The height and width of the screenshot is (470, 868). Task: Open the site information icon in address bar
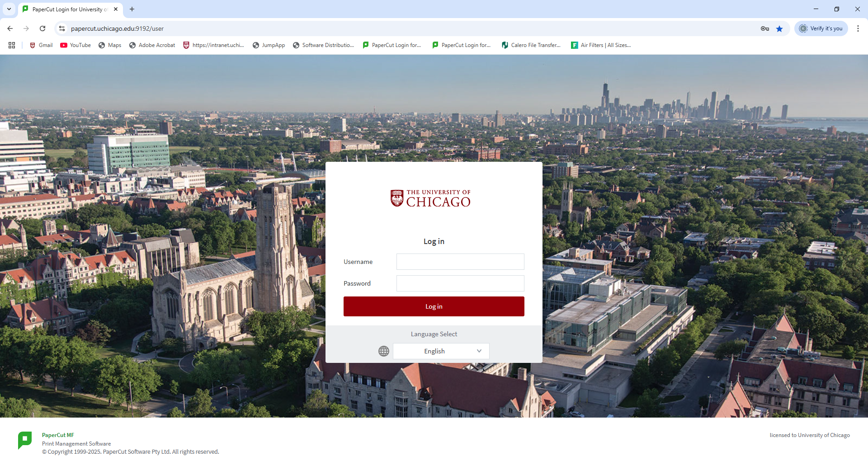point(61,28)
